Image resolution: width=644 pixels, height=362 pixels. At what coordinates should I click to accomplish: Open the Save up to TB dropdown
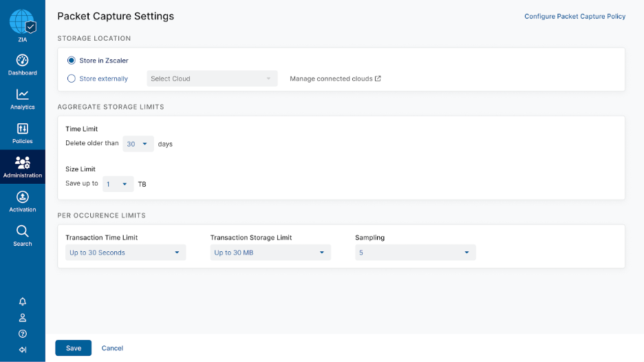(118, 184)
